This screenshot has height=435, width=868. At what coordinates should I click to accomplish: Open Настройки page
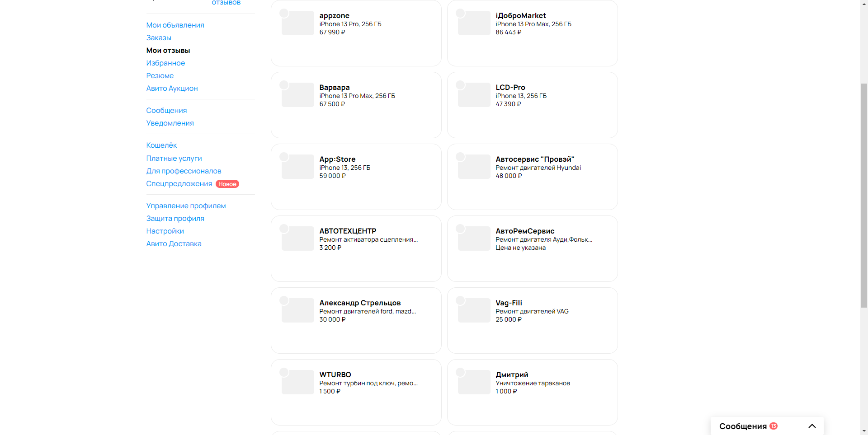(x=165, y=231)
